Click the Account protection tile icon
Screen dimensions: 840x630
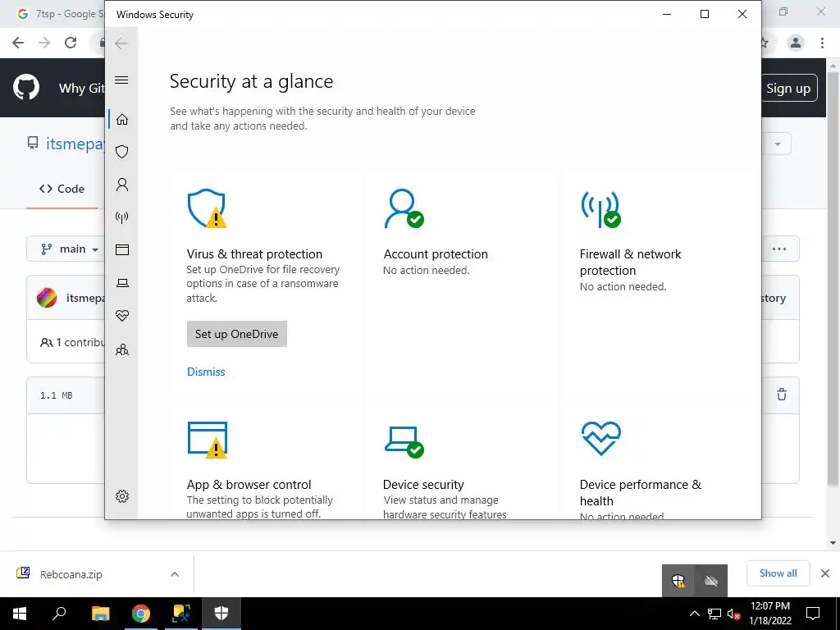[x=404, y=208]
